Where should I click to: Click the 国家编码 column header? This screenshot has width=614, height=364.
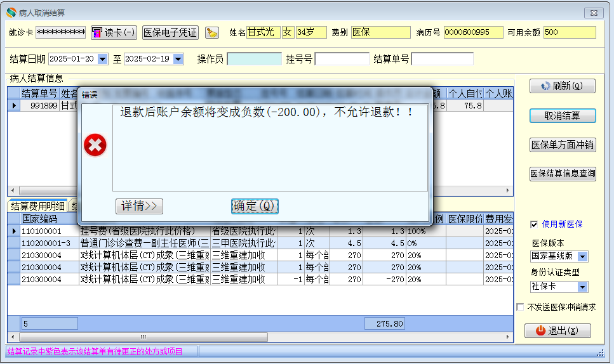pyautogui.click(x=50, y=219)
